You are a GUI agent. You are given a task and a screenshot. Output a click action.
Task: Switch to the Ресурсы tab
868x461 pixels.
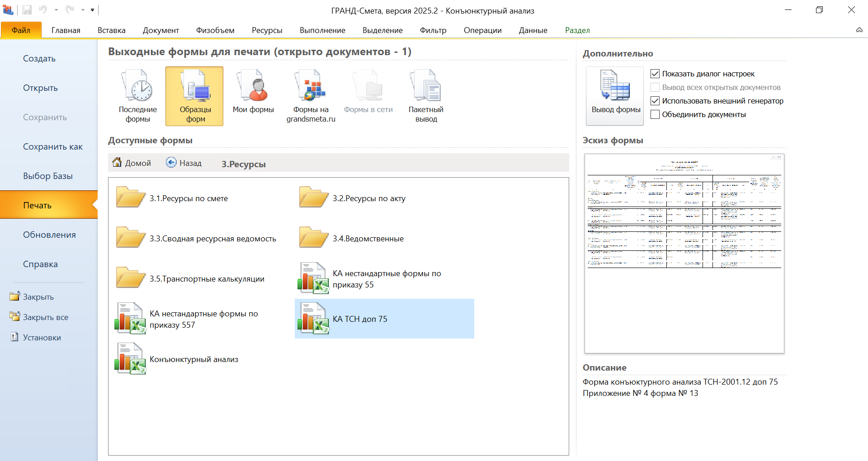pyautogui.click(x=267, y=30)
